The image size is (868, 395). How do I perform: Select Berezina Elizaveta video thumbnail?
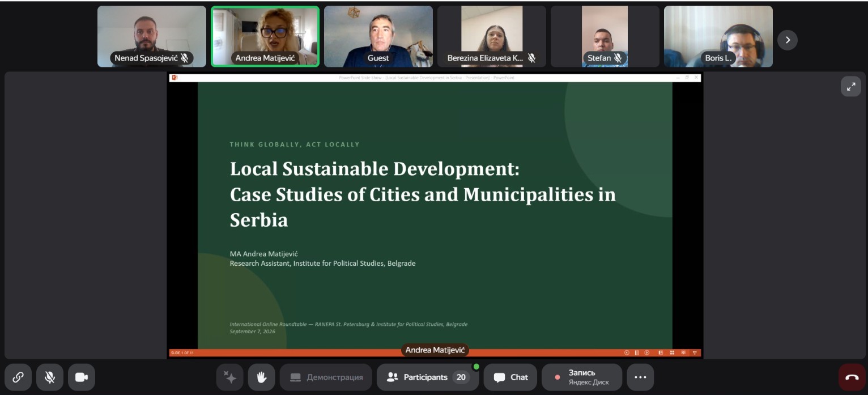click(x=492, y=36)
